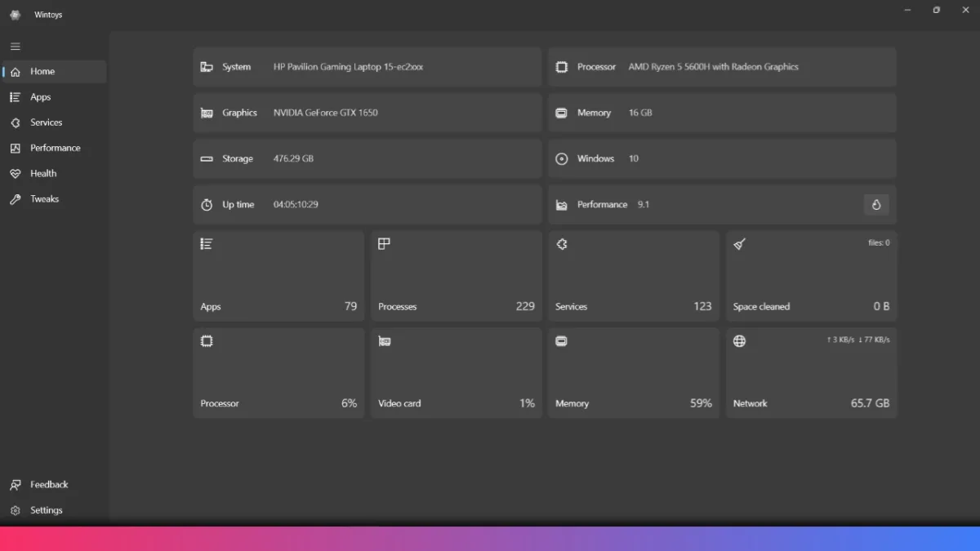Screen dimensions: 980x551
Task: Click the Video card icon on the GPU tile
Action: [384, 340]
